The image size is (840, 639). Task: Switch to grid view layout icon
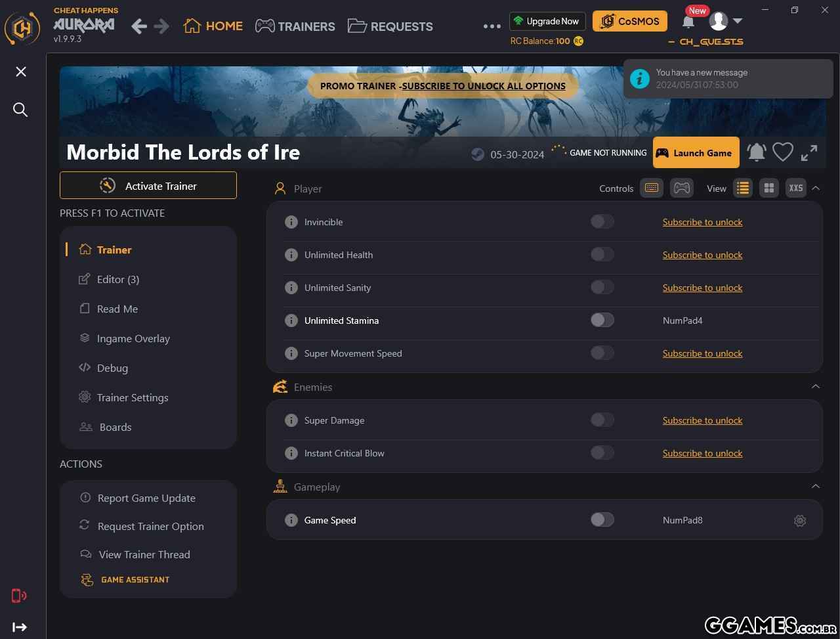tap(768, 188)
